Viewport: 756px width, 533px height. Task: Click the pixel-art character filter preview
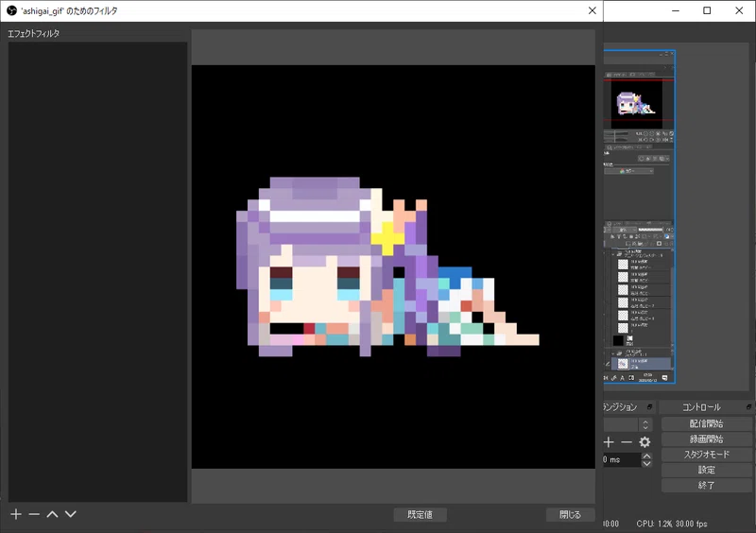(393, 266)
